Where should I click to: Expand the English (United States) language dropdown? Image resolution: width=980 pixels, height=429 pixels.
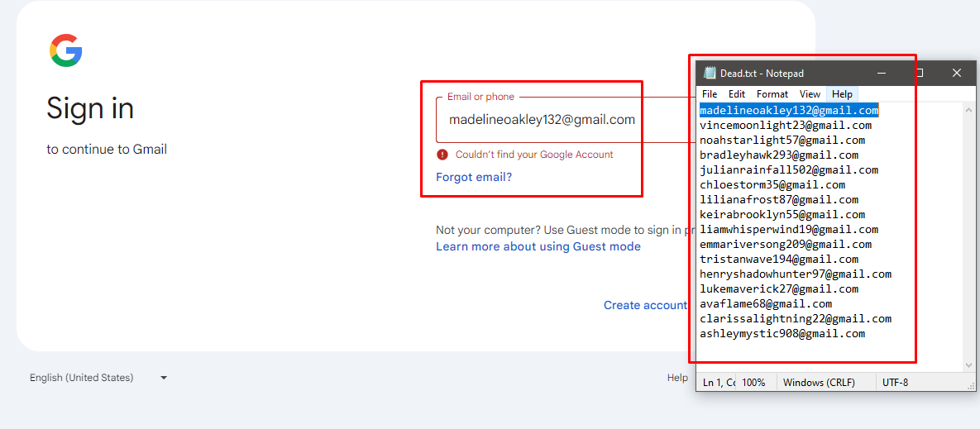coord(98,378)
